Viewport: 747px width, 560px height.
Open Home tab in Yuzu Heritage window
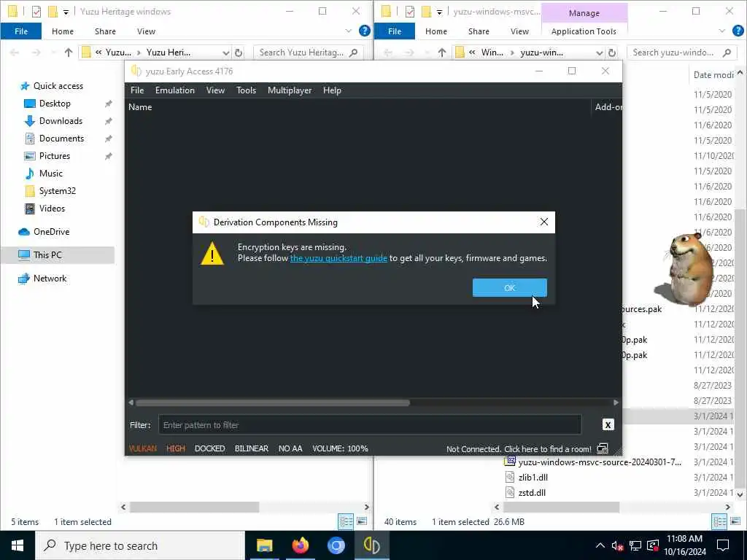(x=63, y=31)
